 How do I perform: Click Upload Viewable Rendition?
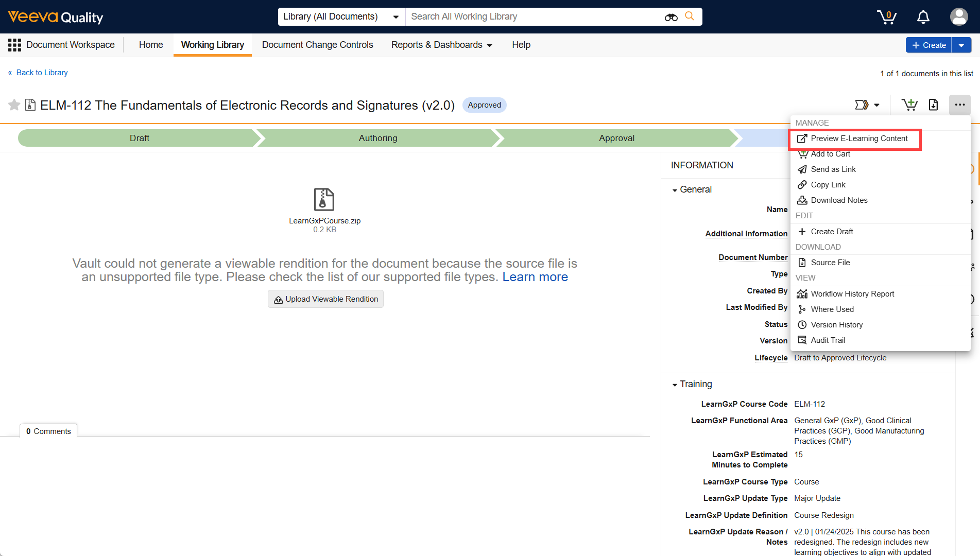pyautogui.click(x=325, y=299)
